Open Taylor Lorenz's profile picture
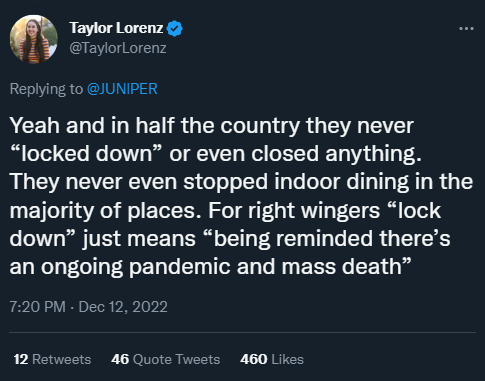Viewport: 485px width, 381px height. pyautogui.click(x=34, y=38)
